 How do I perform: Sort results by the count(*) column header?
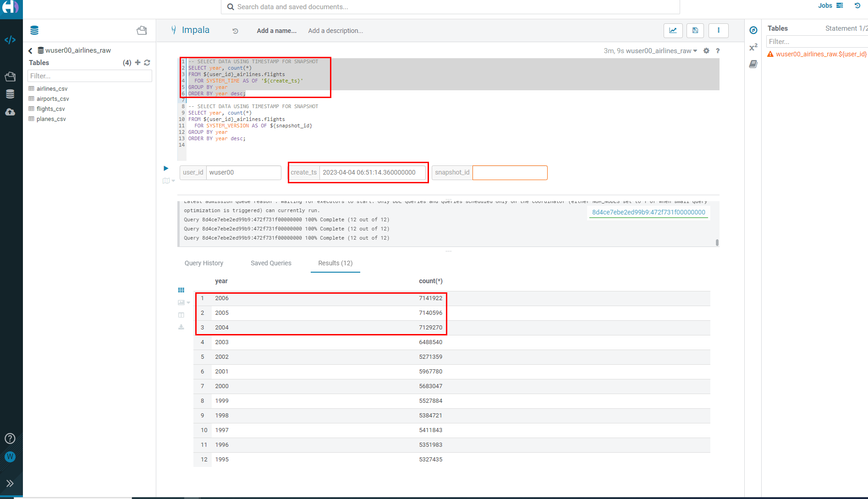pyautogui.click(x=431, y=281)
